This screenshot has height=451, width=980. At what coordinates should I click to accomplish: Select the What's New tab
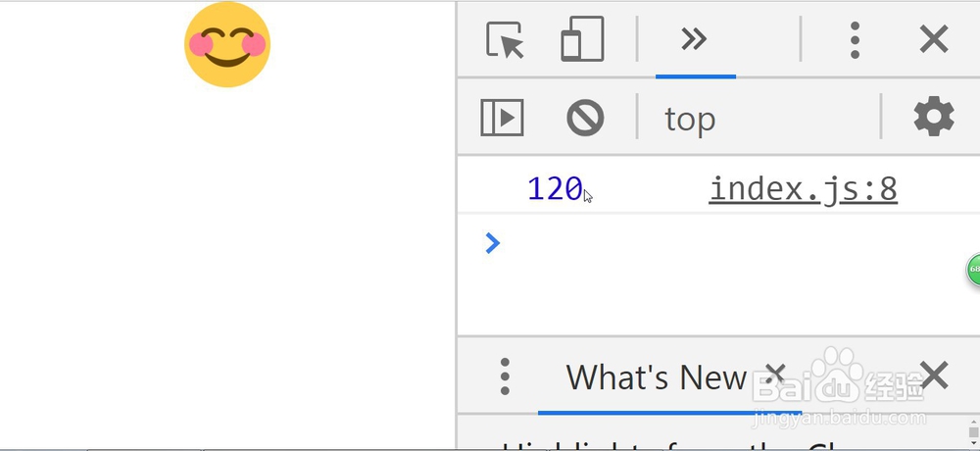point(656,377)
